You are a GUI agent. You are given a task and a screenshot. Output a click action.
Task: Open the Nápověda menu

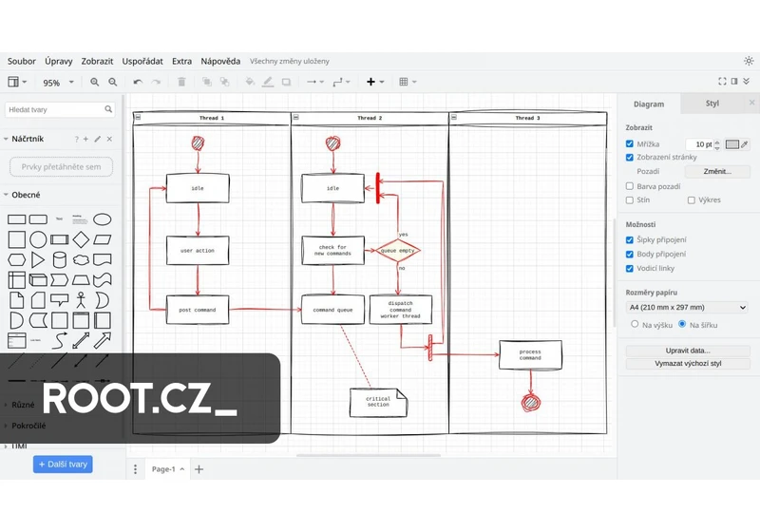(220, 61)
